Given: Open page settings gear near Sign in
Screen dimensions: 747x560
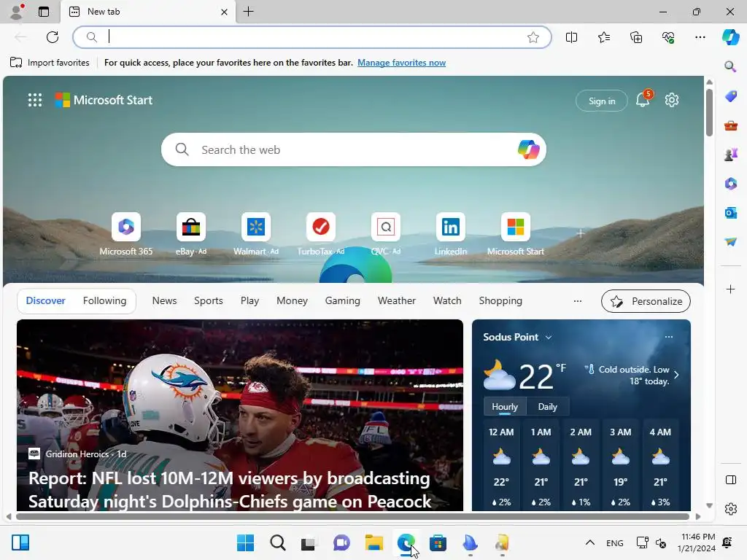Looking at the screenshot, I should pyautogui.click(x=672, y=100).
